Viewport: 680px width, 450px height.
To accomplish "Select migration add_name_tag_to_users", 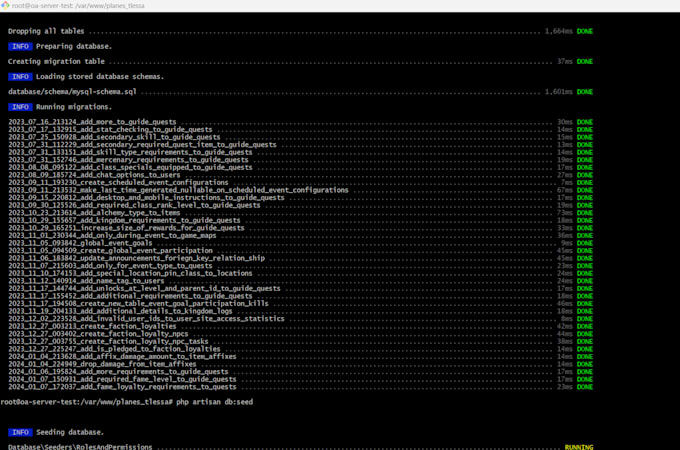I will pyautogui.click(x=86, y=281).
